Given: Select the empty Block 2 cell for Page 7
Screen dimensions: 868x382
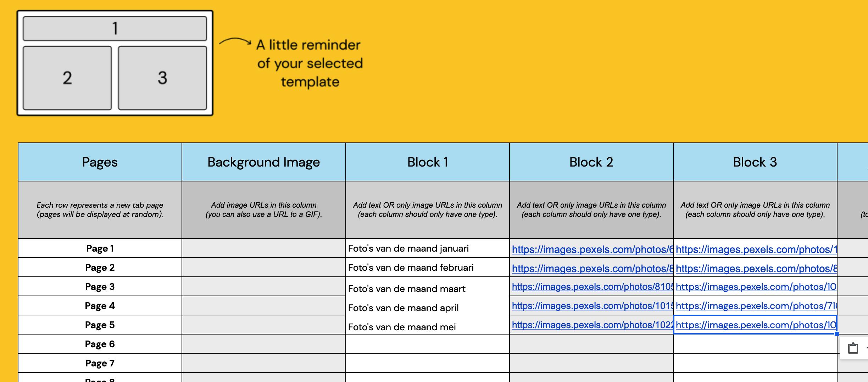Looking at the screenshot, I should click(x=591, y=363).
